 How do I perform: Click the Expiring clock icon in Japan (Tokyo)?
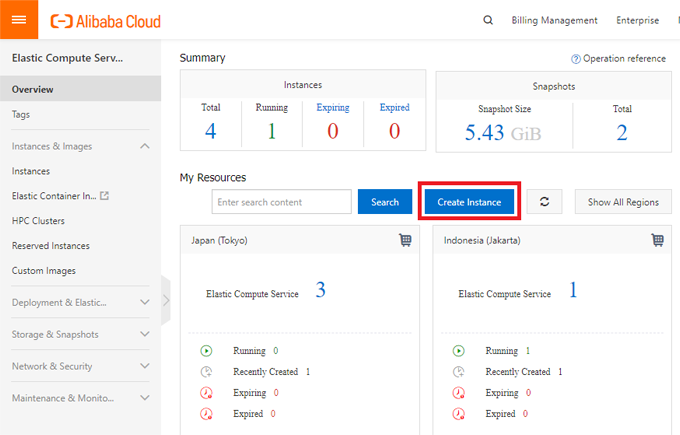point(206,393)
